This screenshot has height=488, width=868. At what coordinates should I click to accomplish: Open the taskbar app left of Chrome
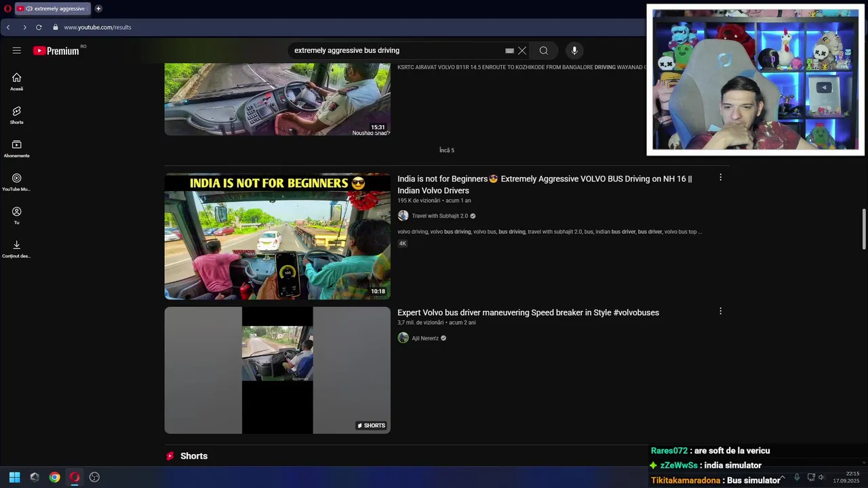tap(35, 477)
